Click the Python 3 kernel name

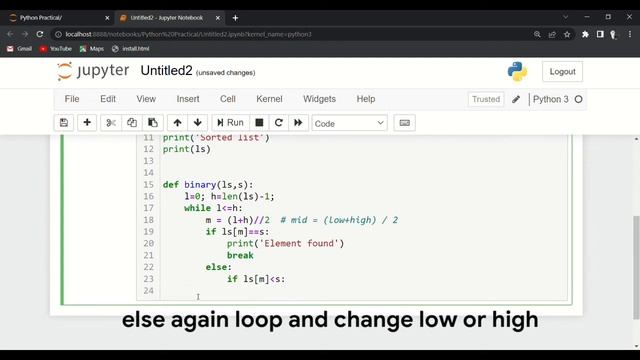pyautogui.click(x=551, y=99)
